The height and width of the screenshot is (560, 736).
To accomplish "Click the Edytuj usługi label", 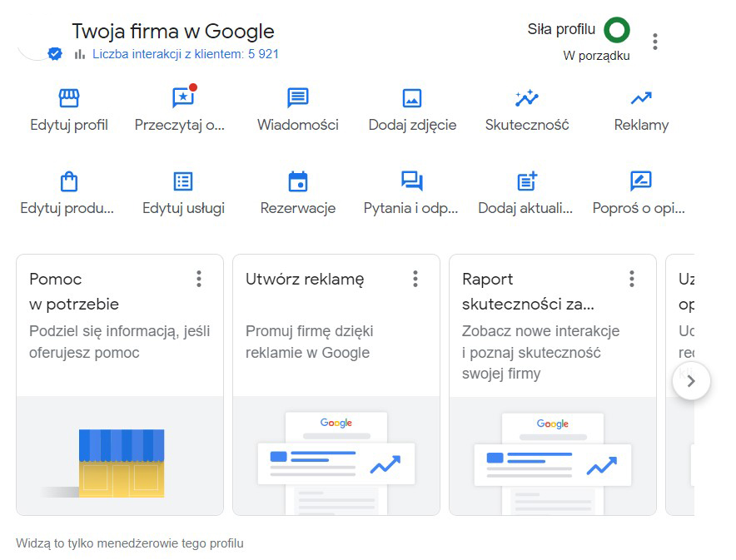I will 183,208.
